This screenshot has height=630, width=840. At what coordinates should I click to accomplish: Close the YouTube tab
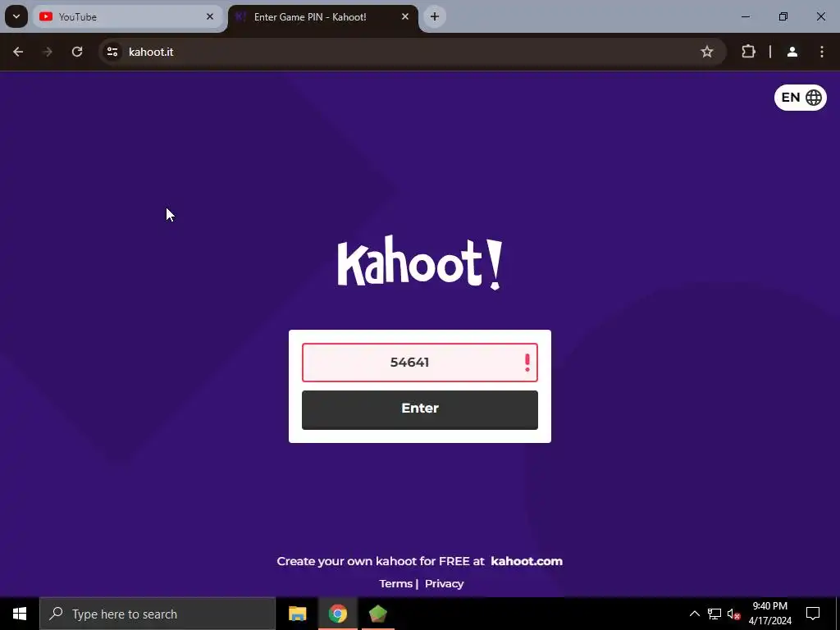[210, 16]
